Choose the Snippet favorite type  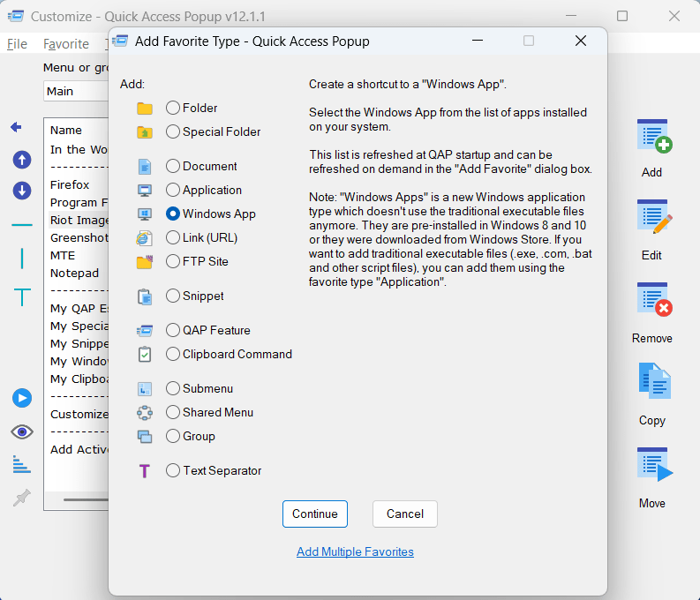[x=173, y=296]
